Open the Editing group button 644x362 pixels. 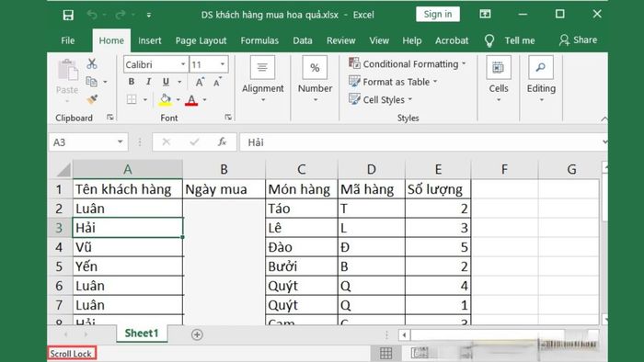pos(541,79)
